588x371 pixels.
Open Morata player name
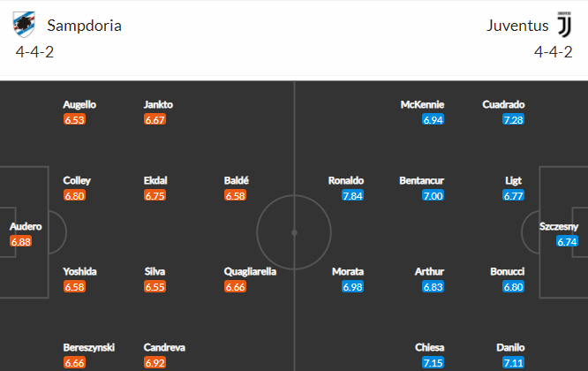click(x=348, y=271)
